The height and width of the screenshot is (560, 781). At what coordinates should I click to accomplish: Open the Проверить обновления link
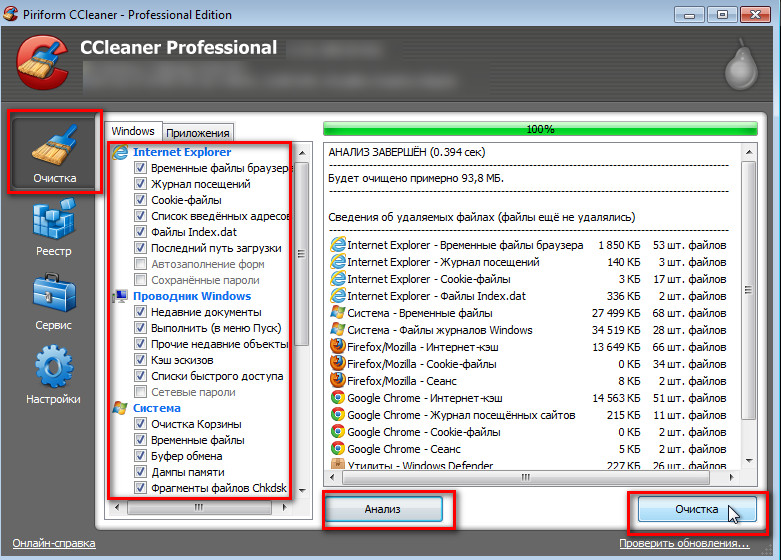click(x=683, y=543)
